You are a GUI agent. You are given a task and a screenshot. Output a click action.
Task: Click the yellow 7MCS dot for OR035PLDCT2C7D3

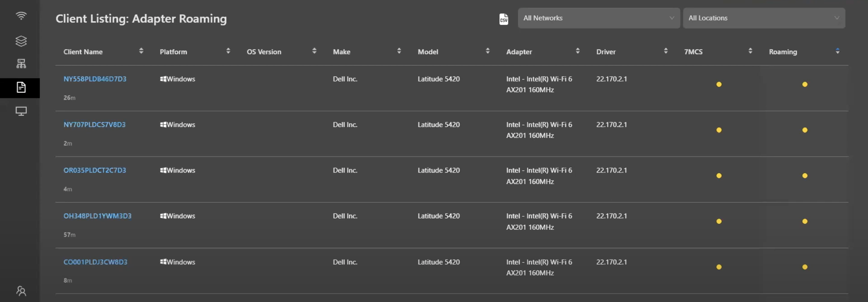click(x=719, y=176)
